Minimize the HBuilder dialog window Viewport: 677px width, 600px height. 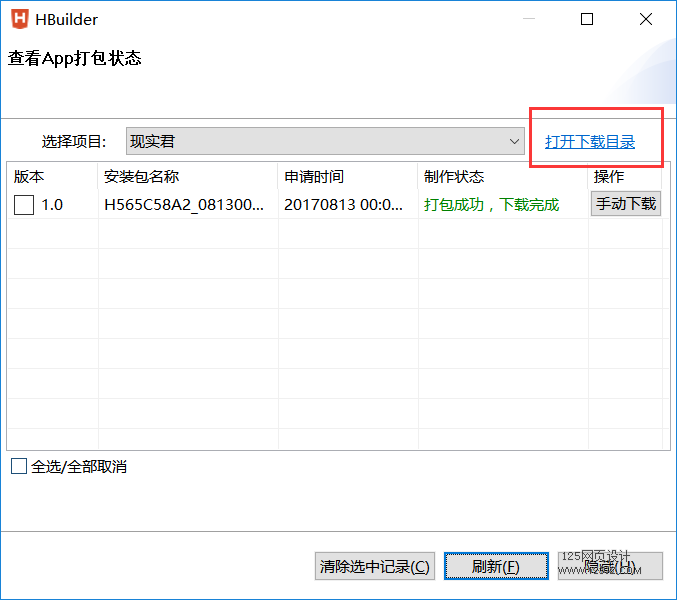point(531,19)
